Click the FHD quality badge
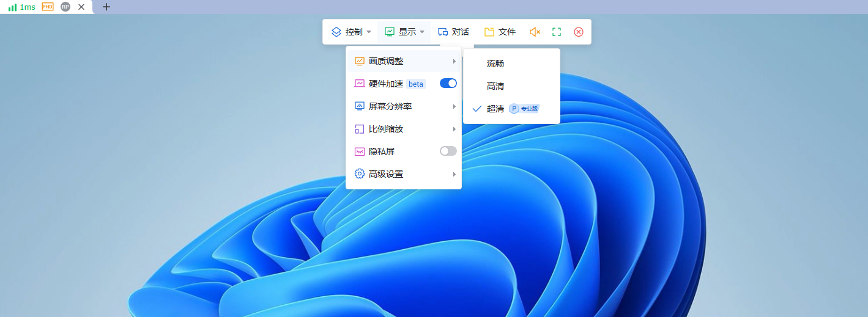 pyautogui.click(x=48, y=7)
